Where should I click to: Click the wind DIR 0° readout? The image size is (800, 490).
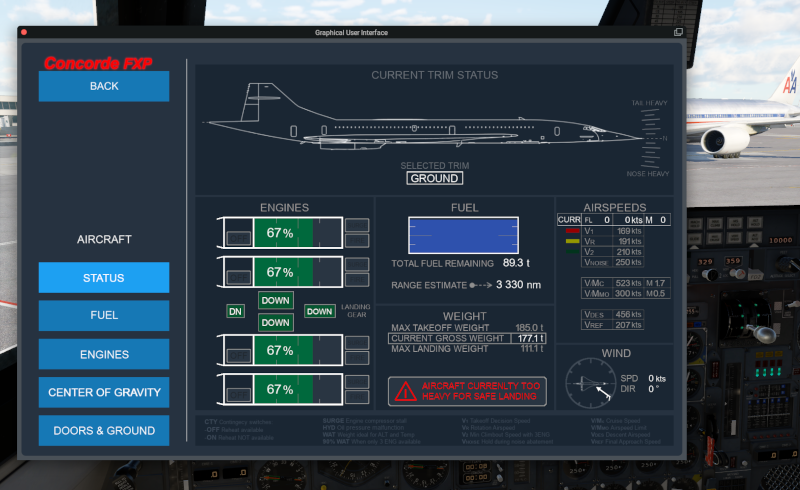click(640, 389)
